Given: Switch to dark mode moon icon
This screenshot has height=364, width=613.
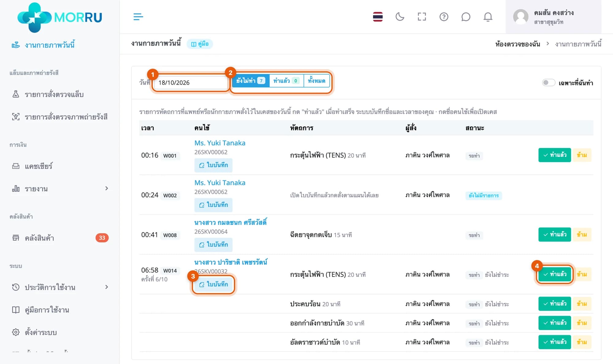Looking at the screenshot, I should [400, 17].
